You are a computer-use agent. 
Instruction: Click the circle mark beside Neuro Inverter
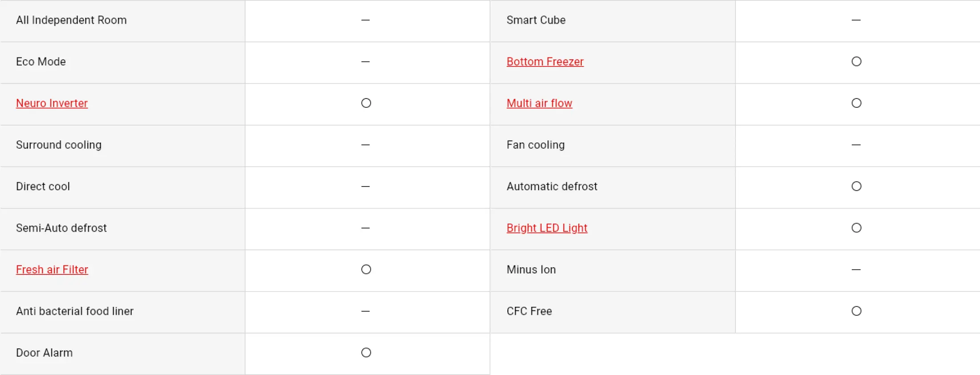(x=366, y=103)
